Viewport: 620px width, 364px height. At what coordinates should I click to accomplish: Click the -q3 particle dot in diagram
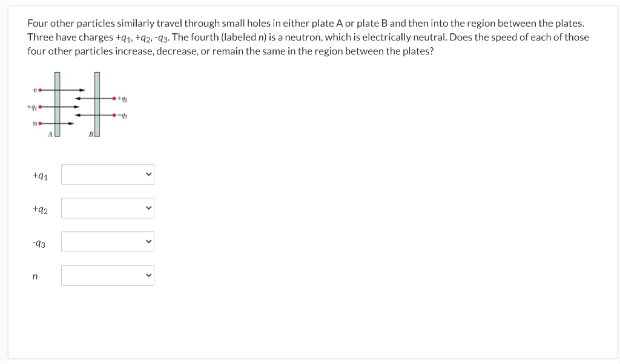coord(114,115)
